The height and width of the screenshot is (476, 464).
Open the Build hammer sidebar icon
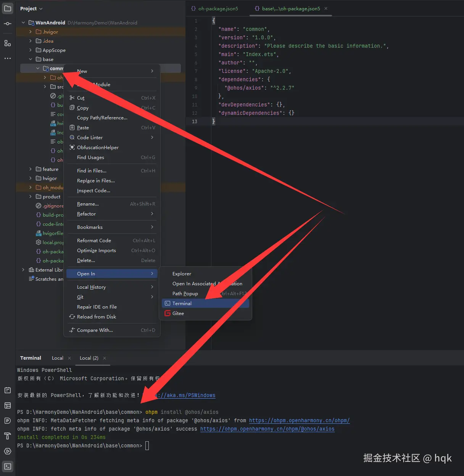click(x=8, y=436)
